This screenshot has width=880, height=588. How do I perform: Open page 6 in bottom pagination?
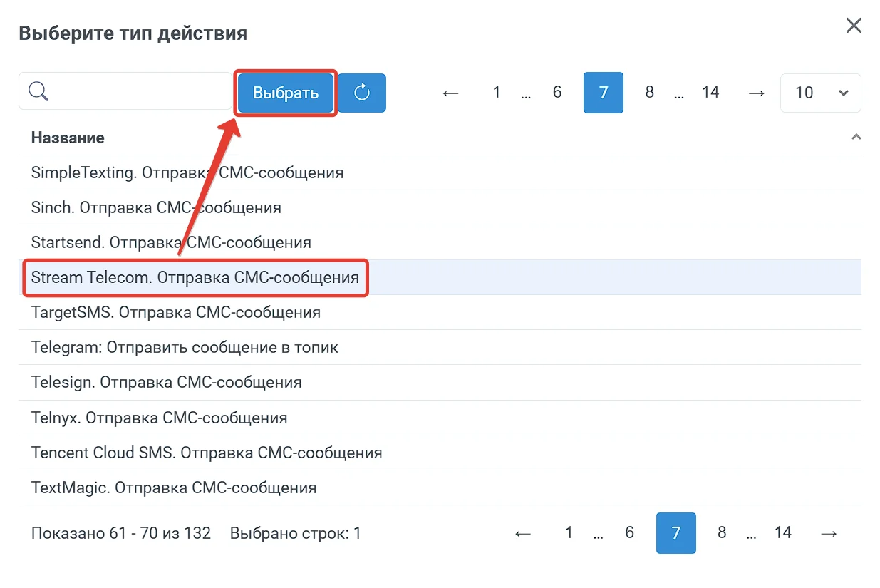pyautogui.click(x=629, y=533)
